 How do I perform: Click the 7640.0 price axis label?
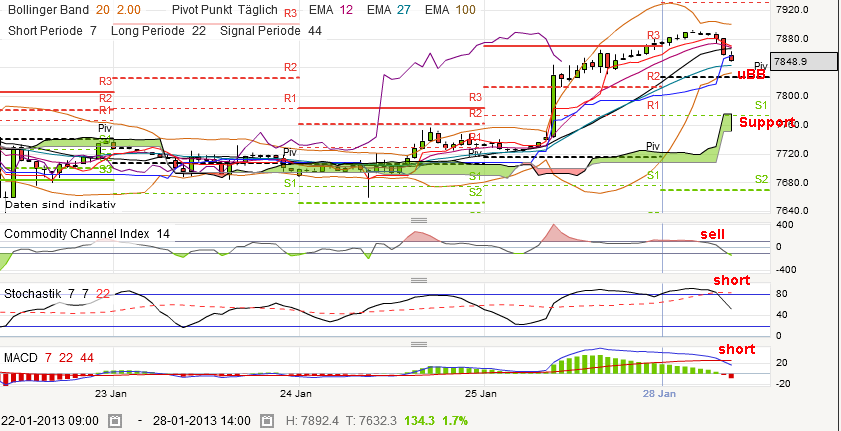pos(792,210)
